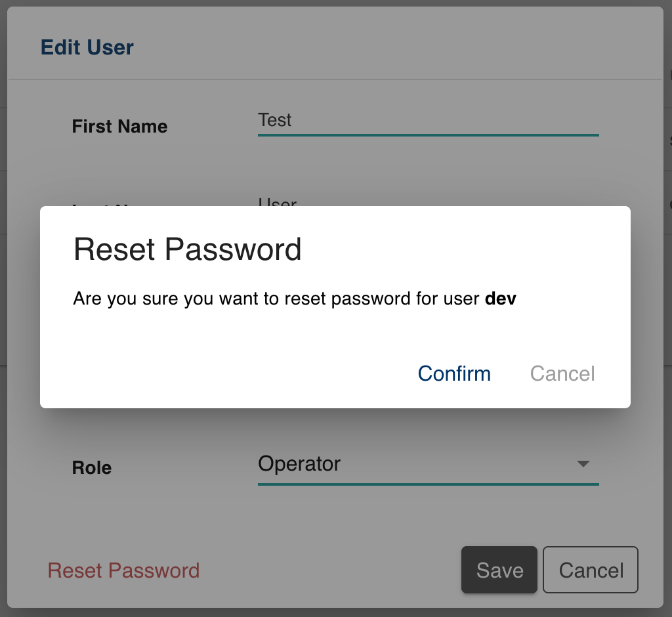
Task: Click the dropdown arrow next to Operator
Action: pyautogui.click(x=583, y=464)
